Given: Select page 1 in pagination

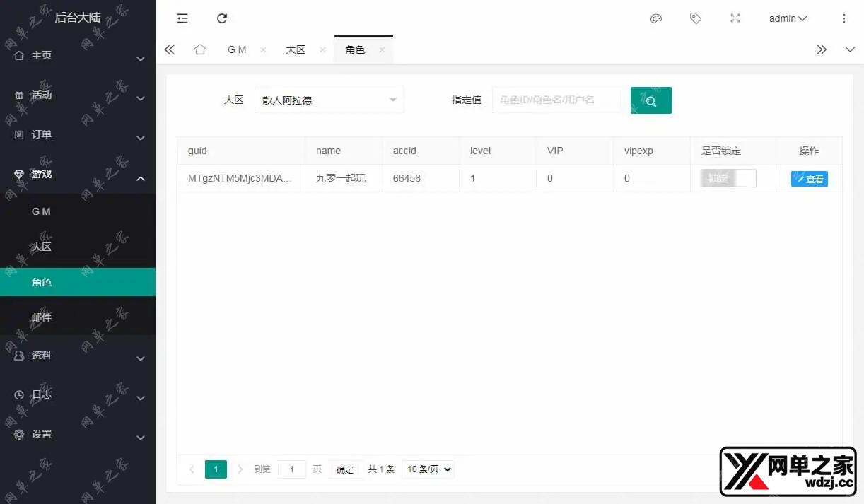Looking at the screenshot, I should click(216, 469).
